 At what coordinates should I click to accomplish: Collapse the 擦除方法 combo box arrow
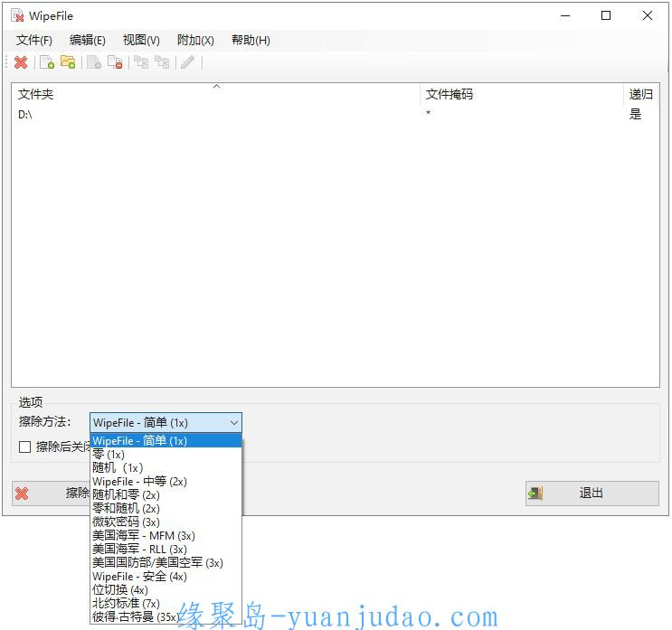coord(234,423)
